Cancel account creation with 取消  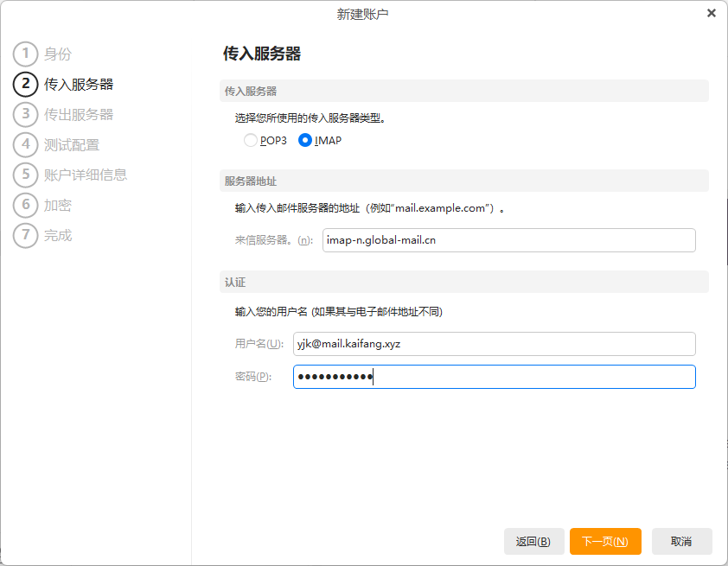681,542
